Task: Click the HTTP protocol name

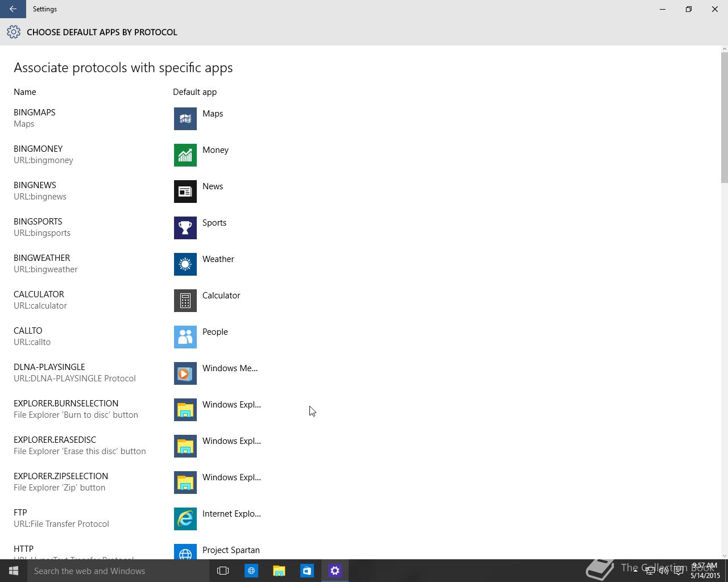Action: coord(23,549)
